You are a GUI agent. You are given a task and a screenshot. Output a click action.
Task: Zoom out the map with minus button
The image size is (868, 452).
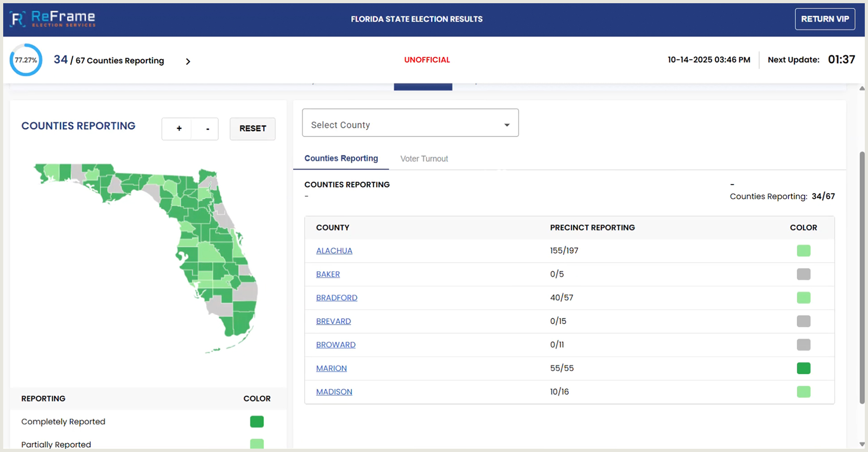pos(207,129)
